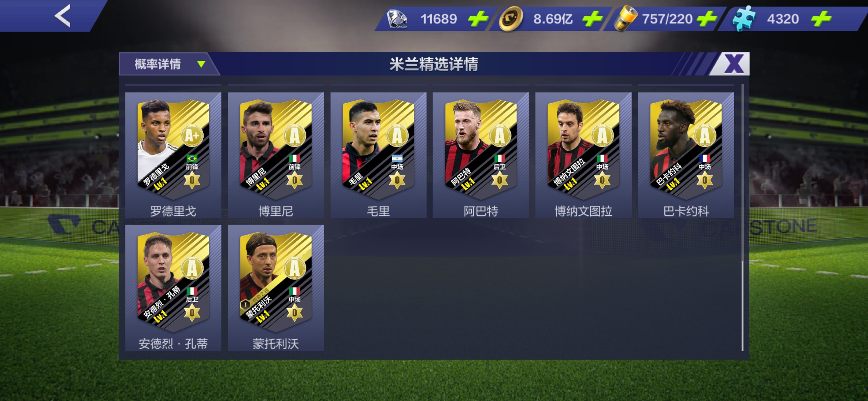Open the 罗德里戈 player card

[x=173, y=155]
